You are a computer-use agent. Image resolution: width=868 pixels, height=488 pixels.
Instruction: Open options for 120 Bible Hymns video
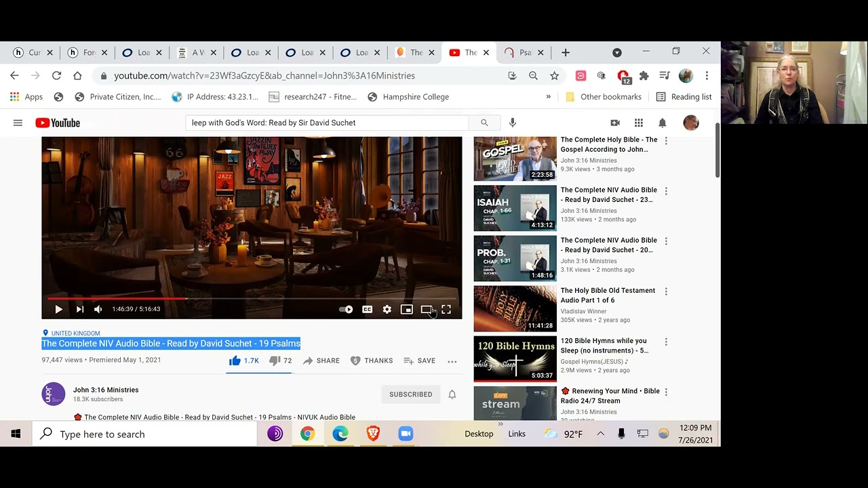click(666, 342)
